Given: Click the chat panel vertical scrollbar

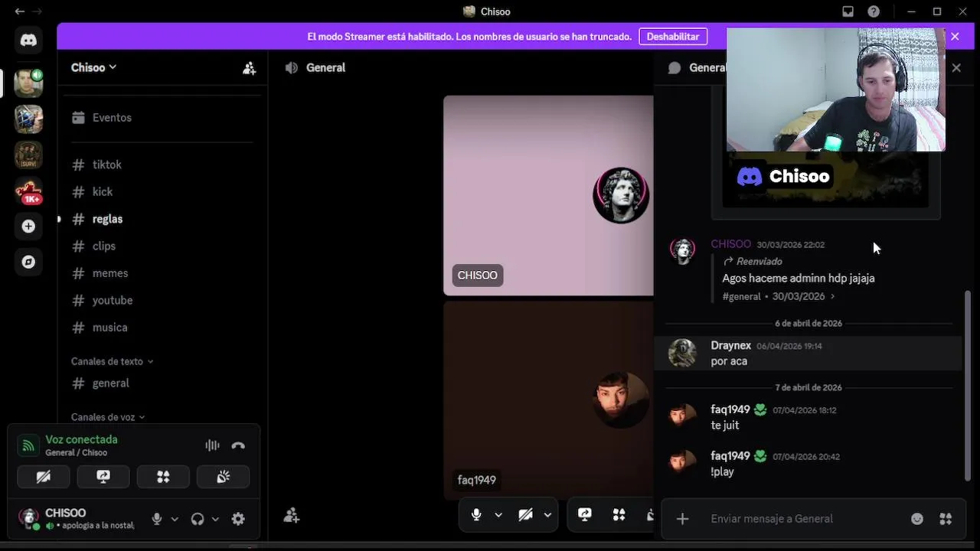Looking at the screenshot, I should (x=967, y=385).
